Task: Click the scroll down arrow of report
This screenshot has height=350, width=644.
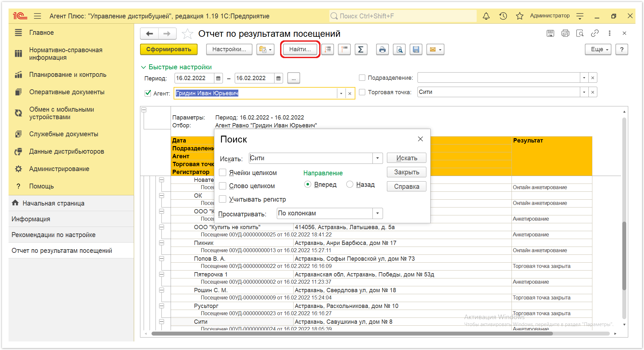Action: [x=624, y=325]
